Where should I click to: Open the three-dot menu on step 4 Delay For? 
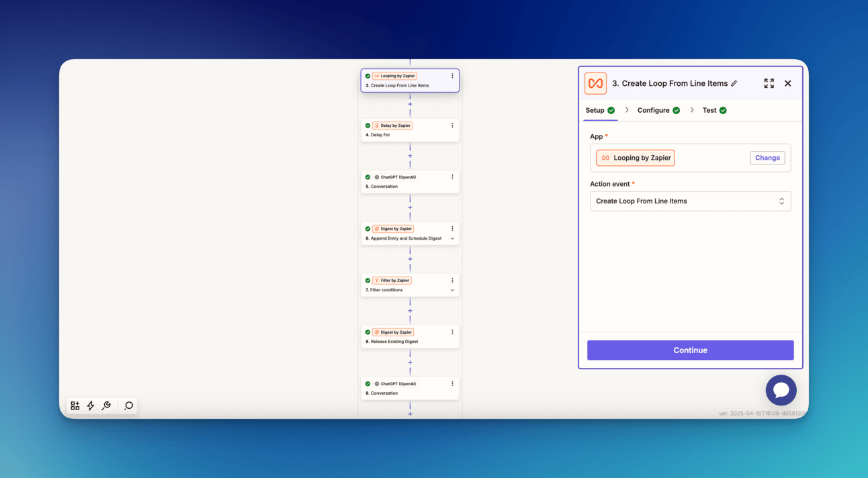tap(452, 126)
